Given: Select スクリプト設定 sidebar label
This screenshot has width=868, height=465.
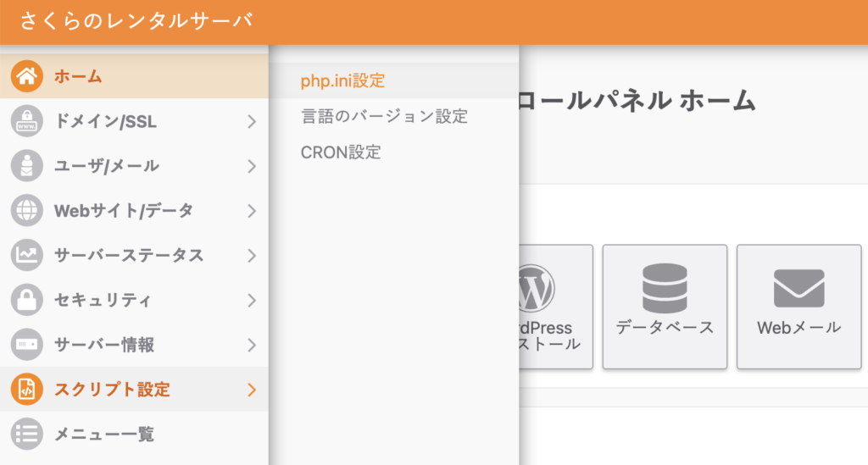Looking at the screenshot, I should [112, 390].
